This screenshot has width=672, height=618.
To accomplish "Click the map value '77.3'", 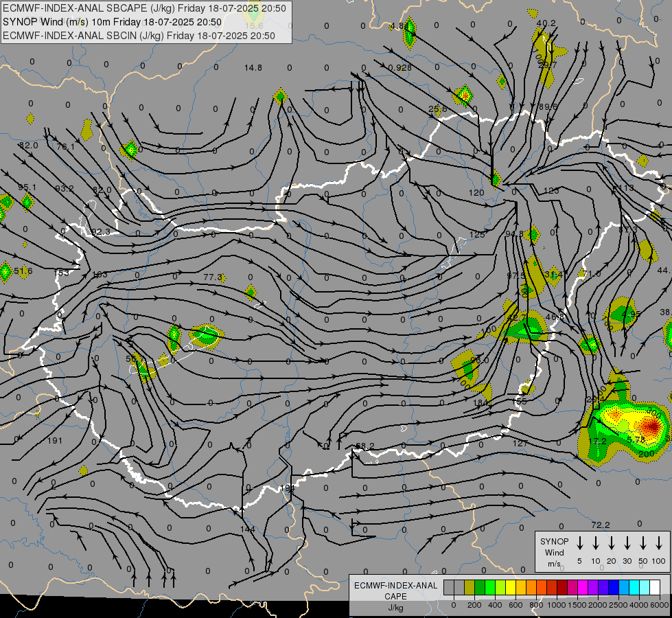I will (x=213, y=277).
